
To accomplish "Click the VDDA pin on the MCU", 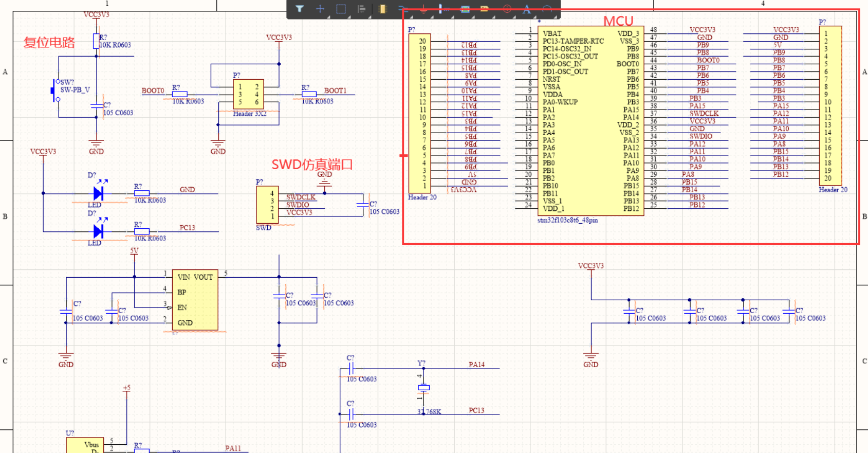I will (552, 95).
